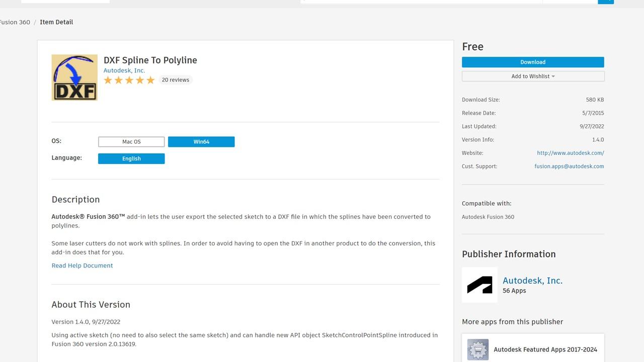Click the Autodesk publisher logo
Screen dimensions: 644x362
coord(479,285)
